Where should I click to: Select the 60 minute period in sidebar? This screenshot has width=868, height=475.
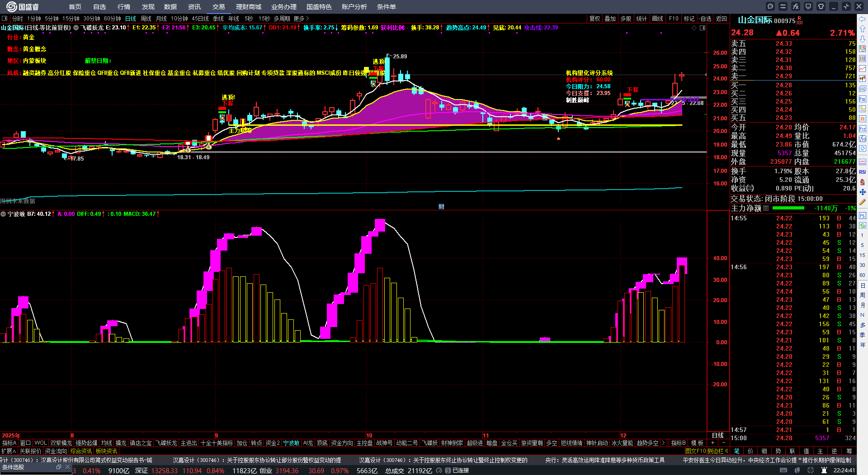[863, 275]
